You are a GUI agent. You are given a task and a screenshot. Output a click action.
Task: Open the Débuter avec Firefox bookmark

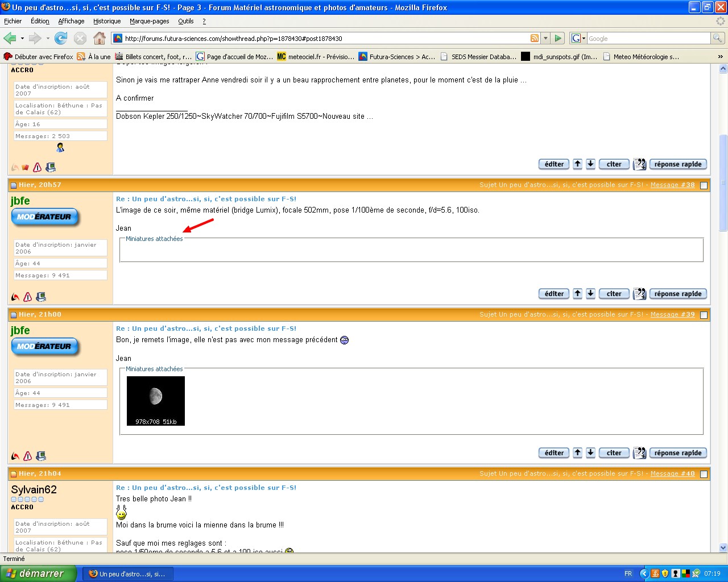point(39,57)
